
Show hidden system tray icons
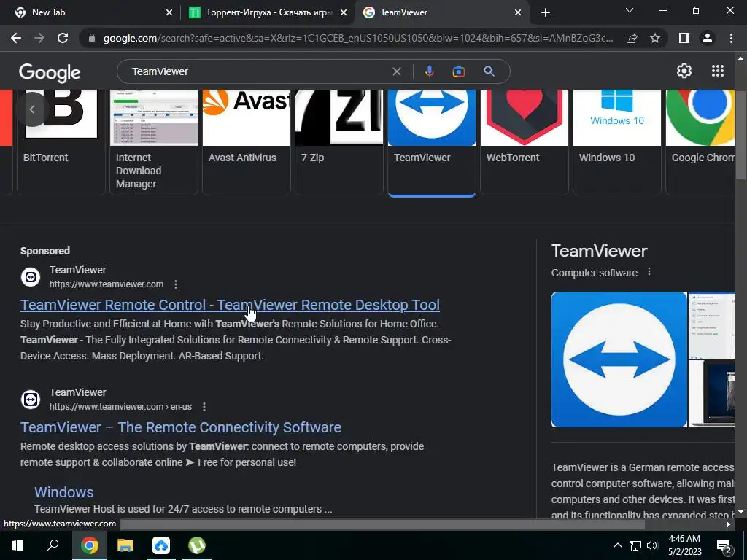[617, 545]
